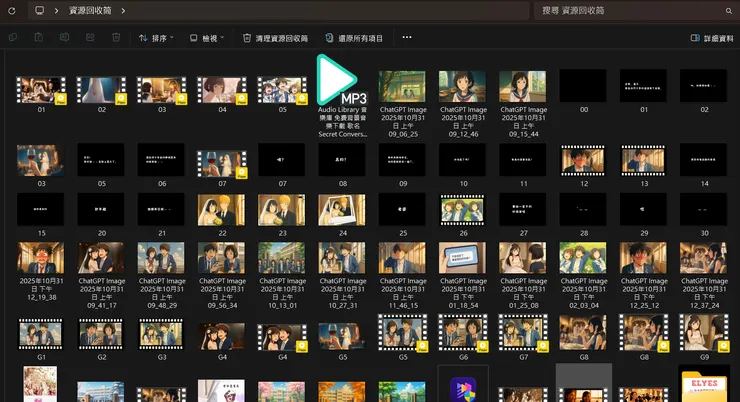
Task: Select the black image named 21
Action: click(x=161, y=214)
